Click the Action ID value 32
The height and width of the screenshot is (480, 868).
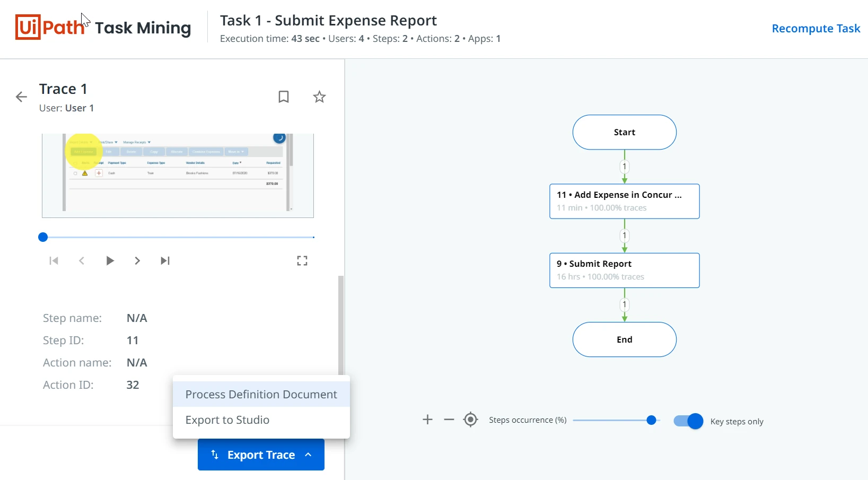click(133, 385)
